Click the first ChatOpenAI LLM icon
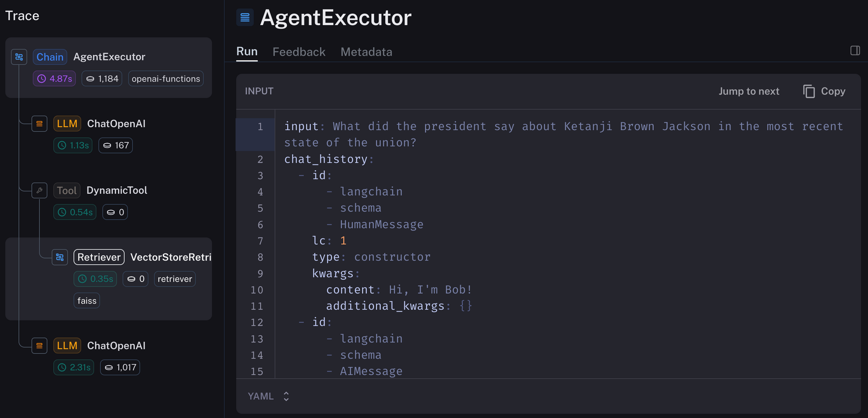The width and height of the screenshot is (868, 418). click(x=39, y=124)
